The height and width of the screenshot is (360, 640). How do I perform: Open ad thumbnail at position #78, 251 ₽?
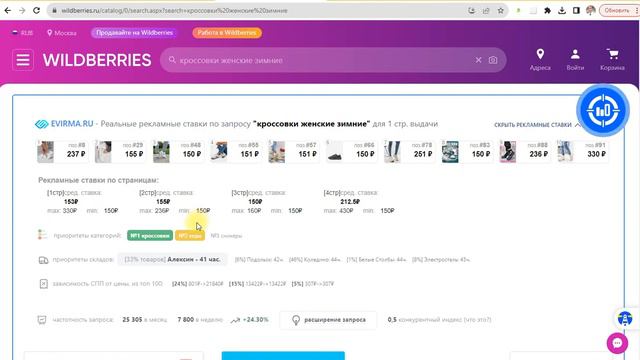(x=409, y=151)
